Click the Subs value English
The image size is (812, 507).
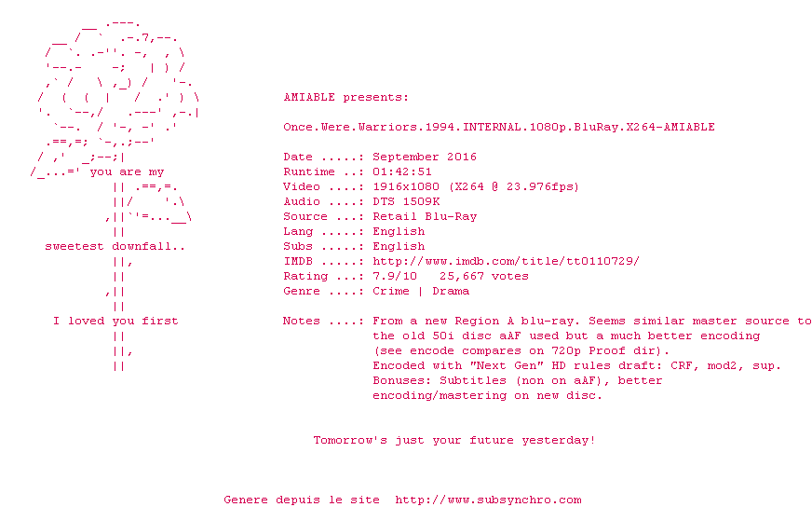click(399, 247)
